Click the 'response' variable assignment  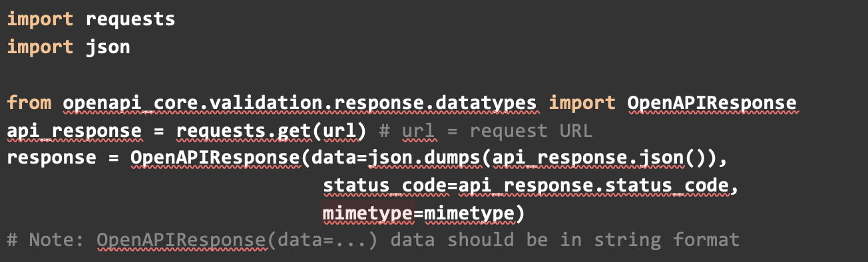pyautogui.click(x=52, y=160)
